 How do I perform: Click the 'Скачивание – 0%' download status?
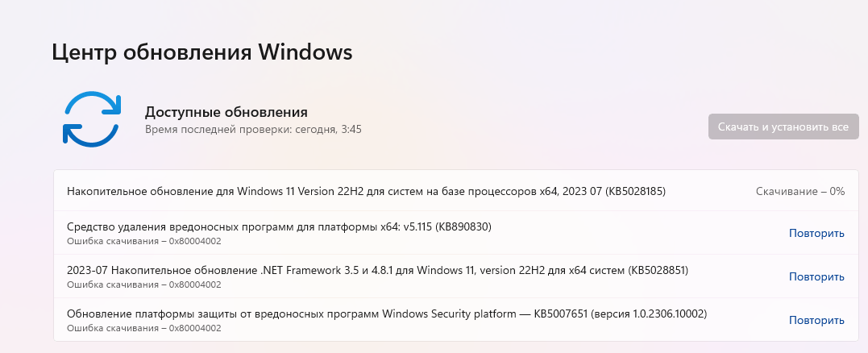[800, 192]
